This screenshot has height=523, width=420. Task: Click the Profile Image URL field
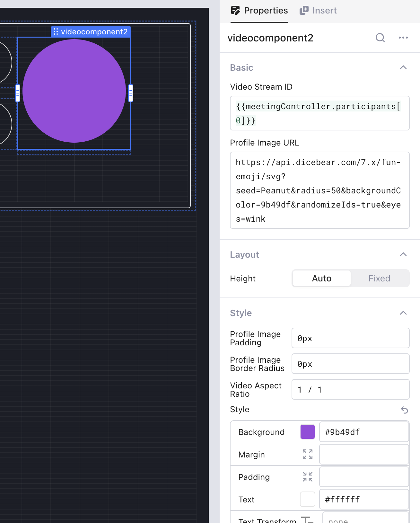click(x=319, y=190)
